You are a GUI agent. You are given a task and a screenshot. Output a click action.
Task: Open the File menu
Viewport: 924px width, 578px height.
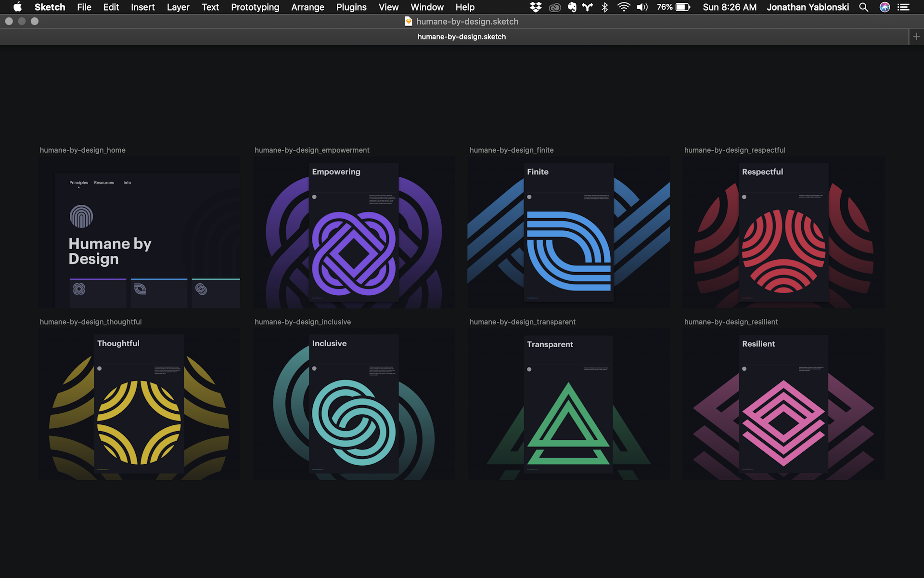pyautogui.click(x=84, y=7)
